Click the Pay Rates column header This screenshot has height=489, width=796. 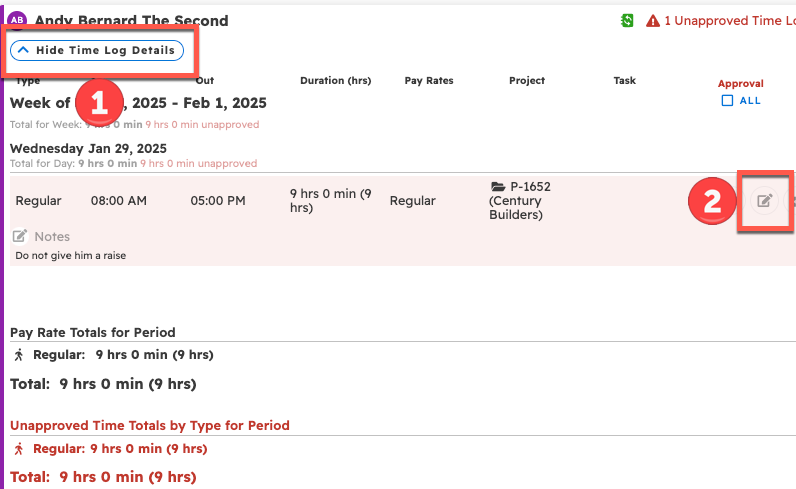click(x=429, y=81)
